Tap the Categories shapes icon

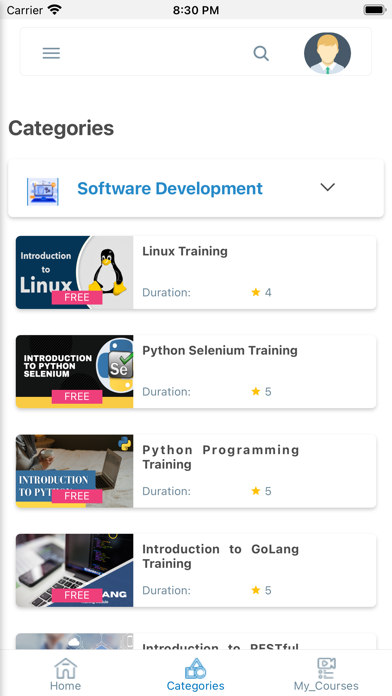pos(195,668)
